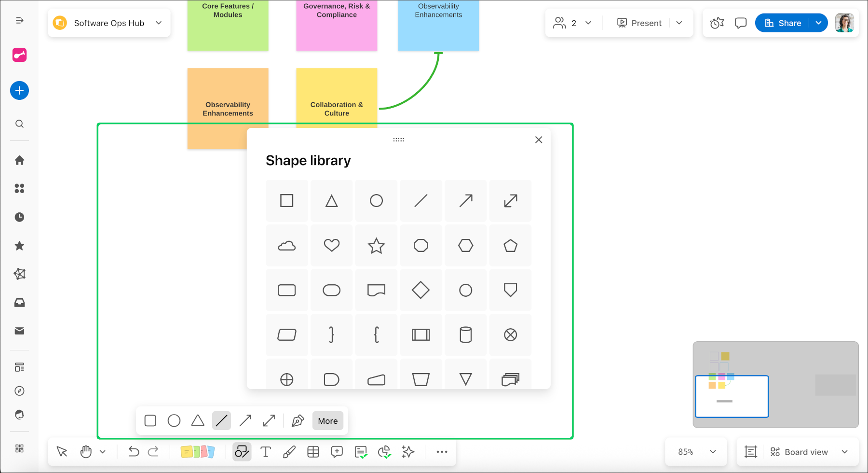Click the Magic sparkle tool

click(x=407, y=452)
